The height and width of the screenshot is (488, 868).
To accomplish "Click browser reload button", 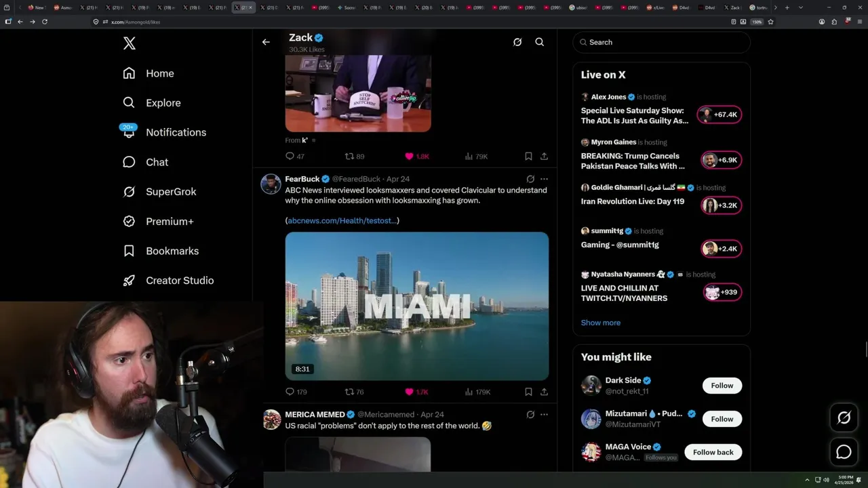I will click(45, 22).
